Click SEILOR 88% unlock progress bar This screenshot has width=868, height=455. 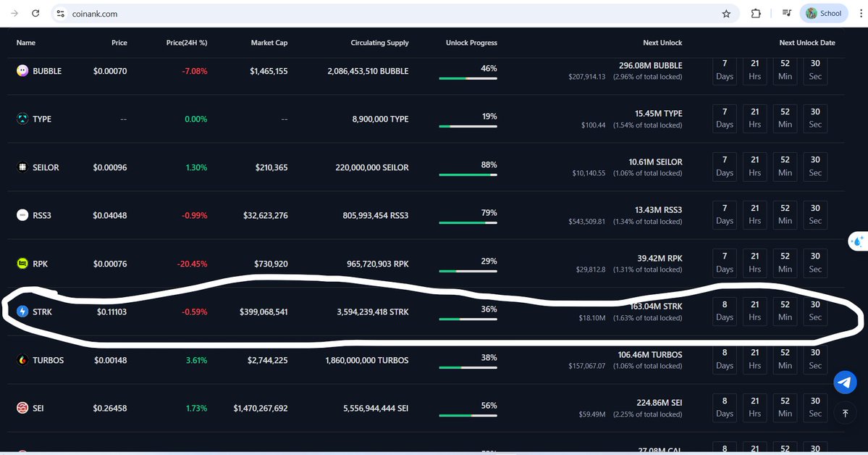coord(468,175)
